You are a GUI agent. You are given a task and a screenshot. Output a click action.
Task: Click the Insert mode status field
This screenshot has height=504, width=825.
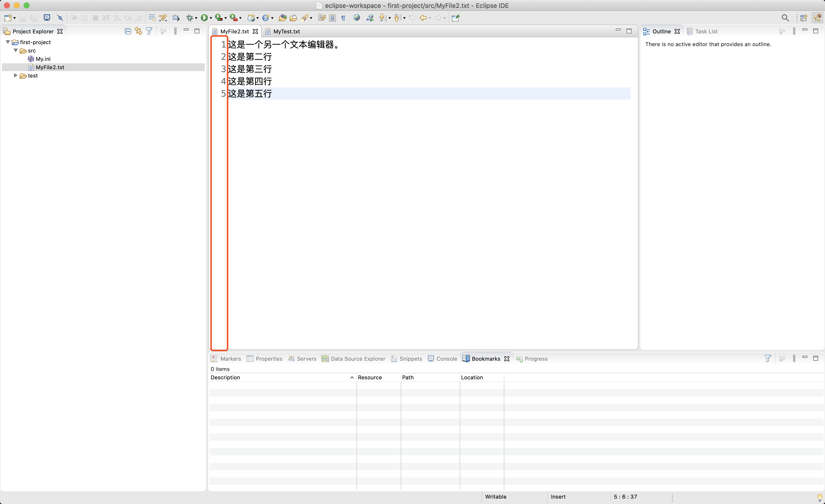click(578, 497)
